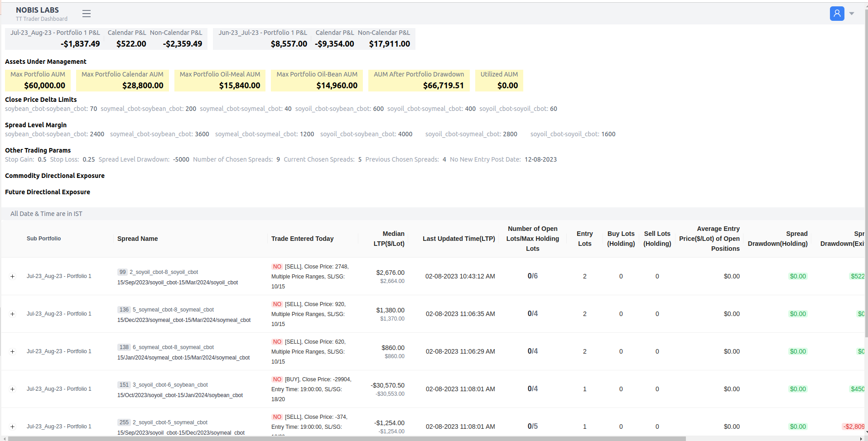Expand row for 6_soymeal_cbot-8_soymeal_cbot spread

[13, 351]
